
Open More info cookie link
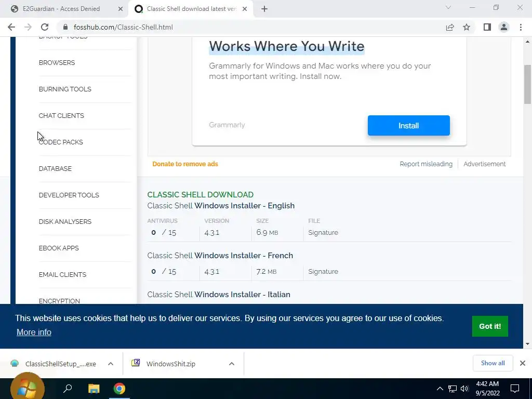coord(34,332)
